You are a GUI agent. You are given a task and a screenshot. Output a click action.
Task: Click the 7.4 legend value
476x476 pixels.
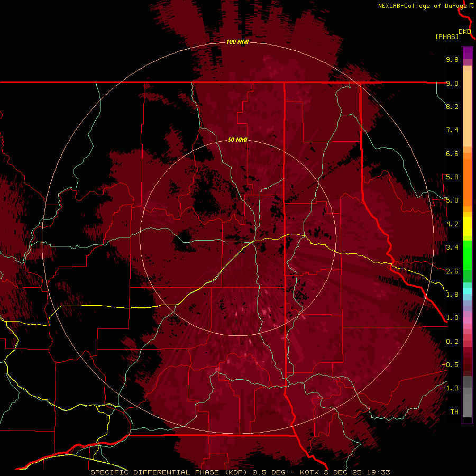pyautogui.click(x=452, y=130)
